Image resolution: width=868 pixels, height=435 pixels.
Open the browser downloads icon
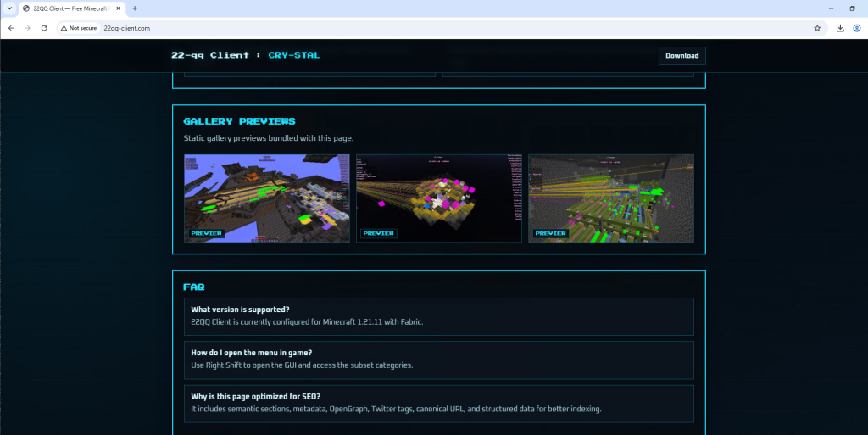(840, 28)
